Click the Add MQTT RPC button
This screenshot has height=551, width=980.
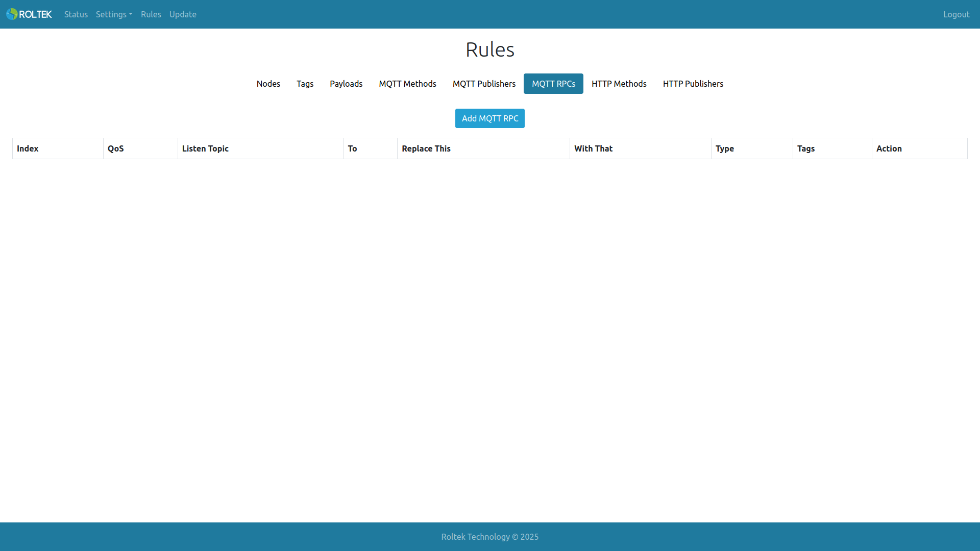coord(490,118)
